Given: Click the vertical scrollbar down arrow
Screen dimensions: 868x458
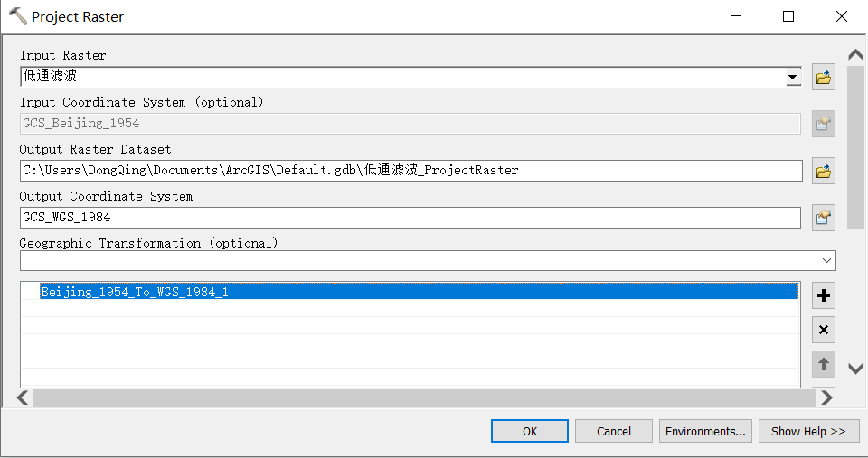Looking at the screenshot, I should pyautogui.click(x=855, y=369).
